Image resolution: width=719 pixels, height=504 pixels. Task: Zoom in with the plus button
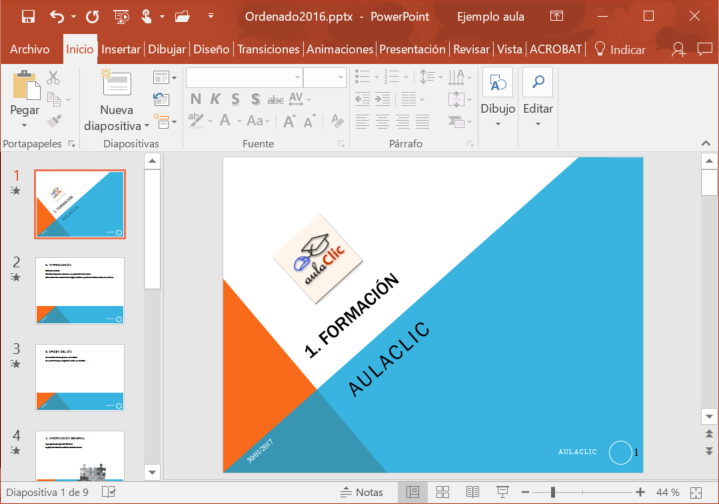point(641,492)
